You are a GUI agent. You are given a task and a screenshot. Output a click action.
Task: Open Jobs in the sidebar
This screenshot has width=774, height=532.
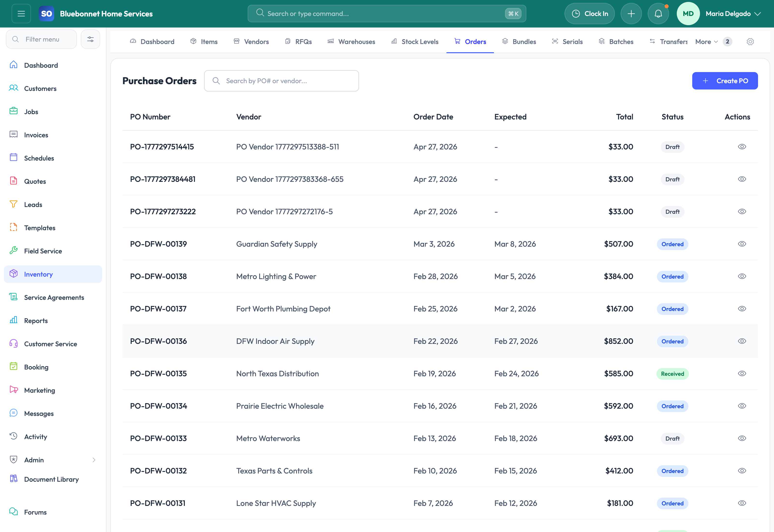point(53,112)
